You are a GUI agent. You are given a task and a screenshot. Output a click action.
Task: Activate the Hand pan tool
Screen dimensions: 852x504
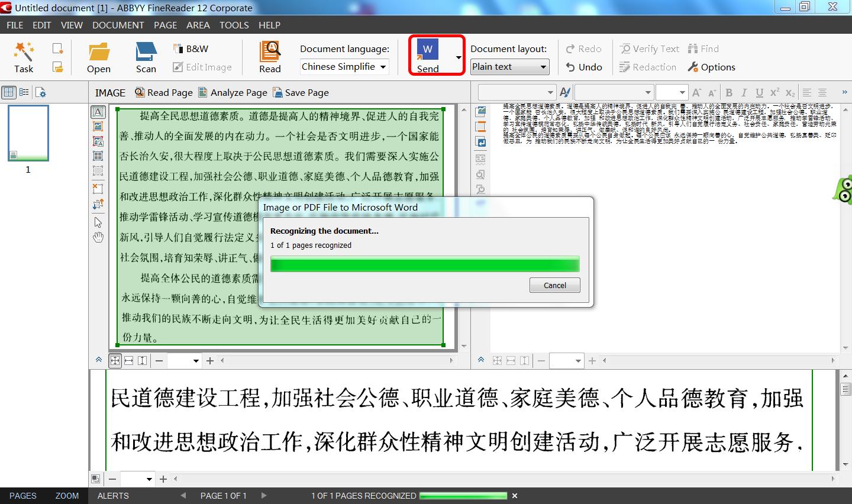point(98,237)
